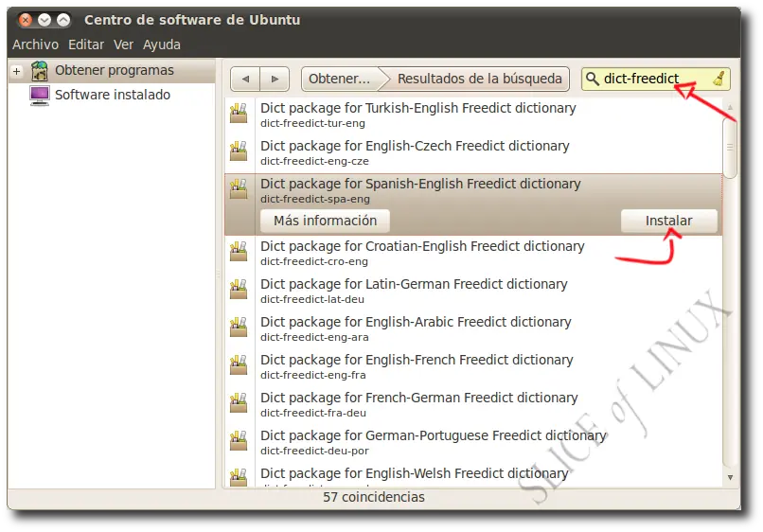Click the Croatian-English dictionary package icon

tap(239, 252)
